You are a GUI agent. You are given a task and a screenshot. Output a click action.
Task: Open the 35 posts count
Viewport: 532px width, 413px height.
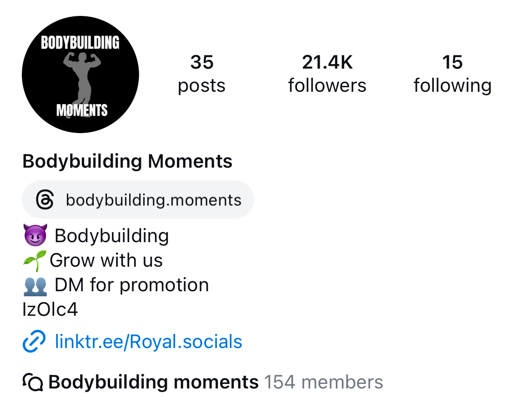[202, 74]
